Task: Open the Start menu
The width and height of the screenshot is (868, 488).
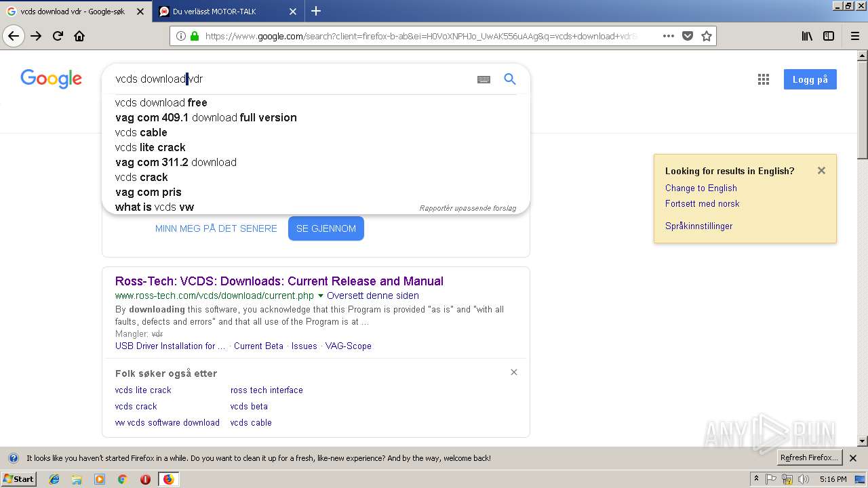Action: [x=19, y=479]
